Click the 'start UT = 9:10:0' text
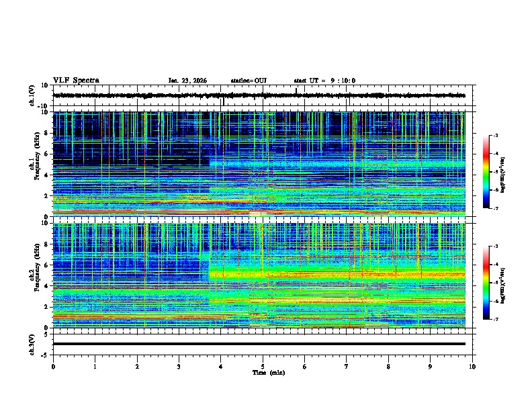This screenshot has width=532, height=411. 324,81
